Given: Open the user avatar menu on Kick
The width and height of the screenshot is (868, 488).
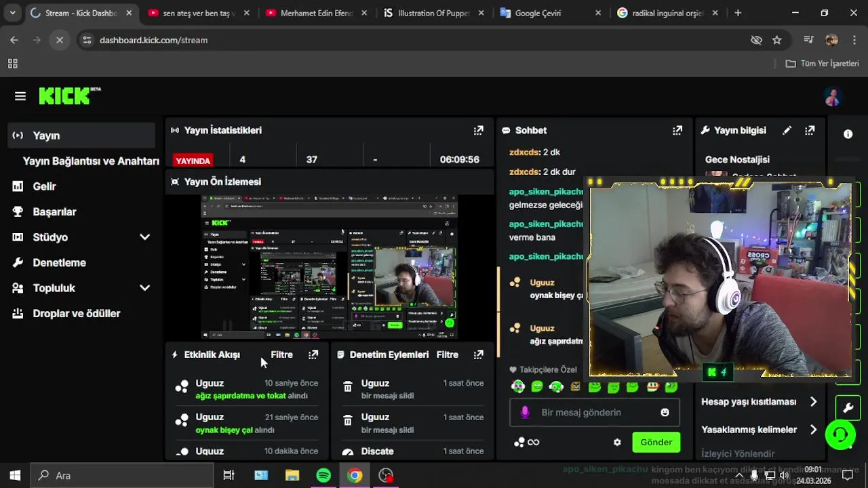Looking at the screenshot, I should [x=832, y=97].
